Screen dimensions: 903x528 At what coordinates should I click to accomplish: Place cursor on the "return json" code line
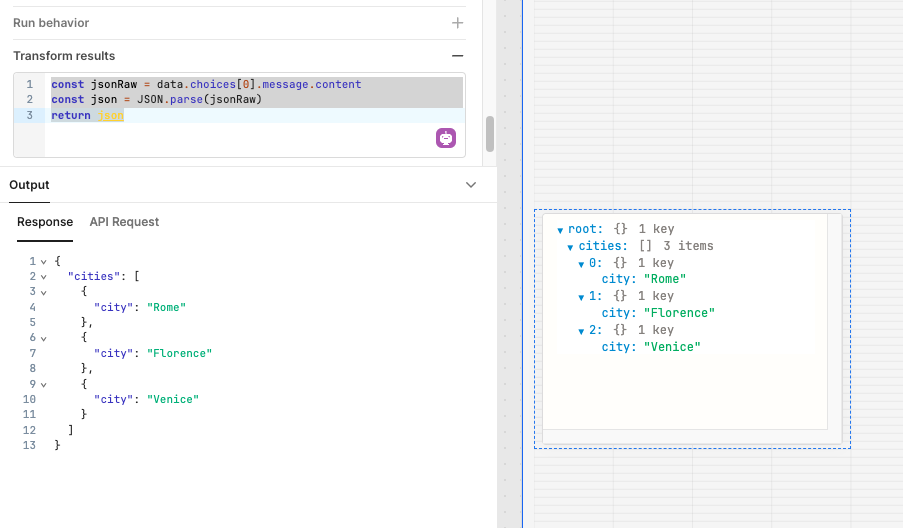point(200,116)
